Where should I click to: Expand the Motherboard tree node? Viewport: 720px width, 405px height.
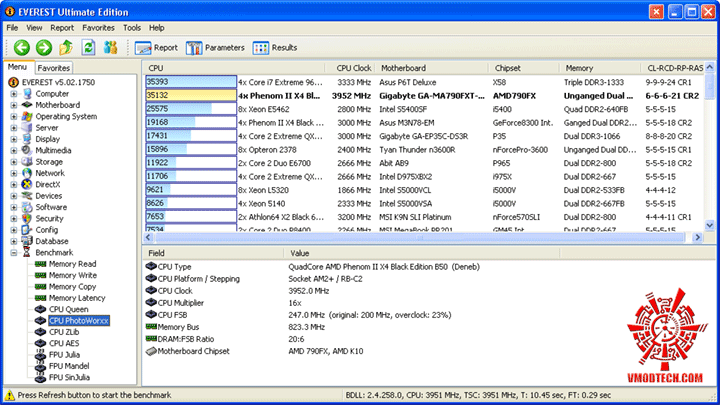click(x=14, y=105)
